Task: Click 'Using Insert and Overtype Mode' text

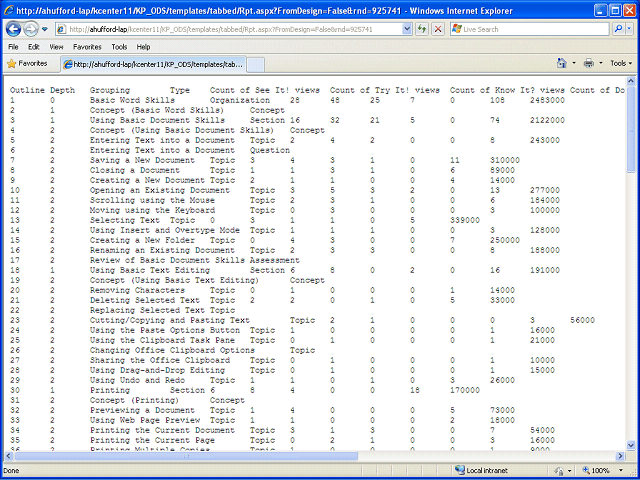Action: click(164, 230)
